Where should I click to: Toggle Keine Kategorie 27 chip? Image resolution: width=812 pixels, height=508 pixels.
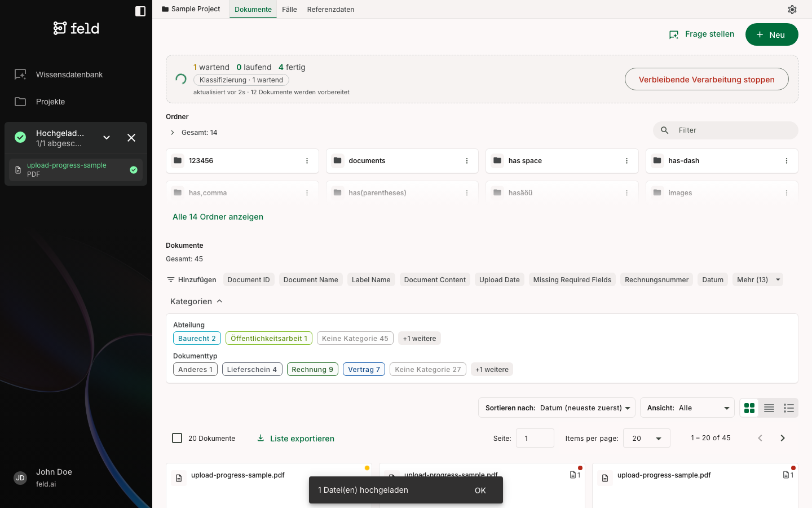(428, 370)
